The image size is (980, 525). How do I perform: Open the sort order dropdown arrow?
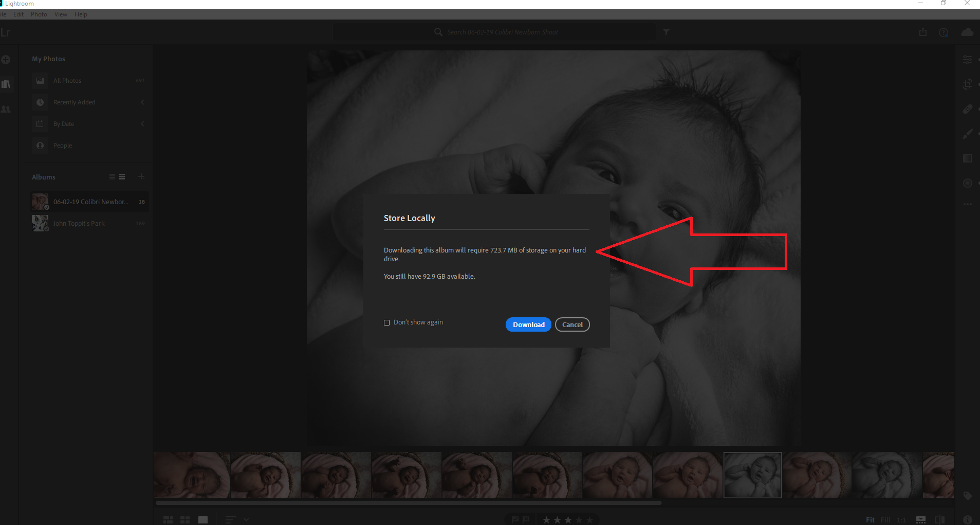coord(246,520)
